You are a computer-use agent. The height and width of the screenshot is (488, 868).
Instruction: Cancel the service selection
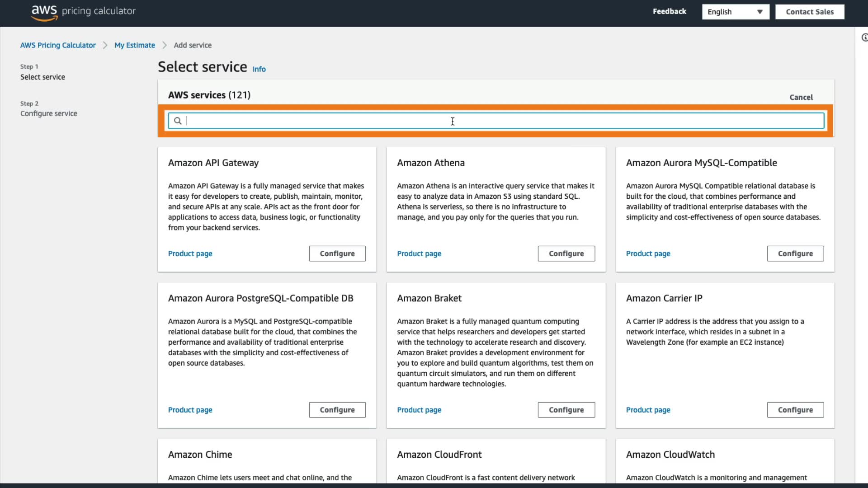(801, 97)
